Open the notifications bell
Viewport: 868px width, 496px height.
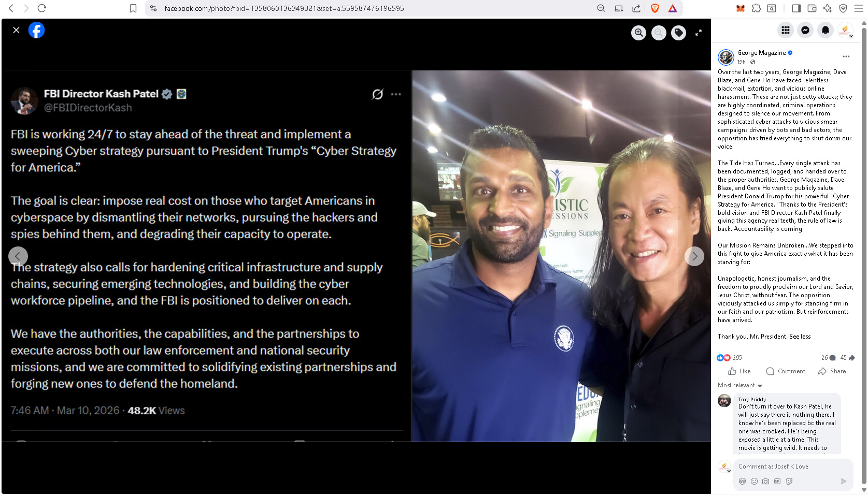pos(826,30)
